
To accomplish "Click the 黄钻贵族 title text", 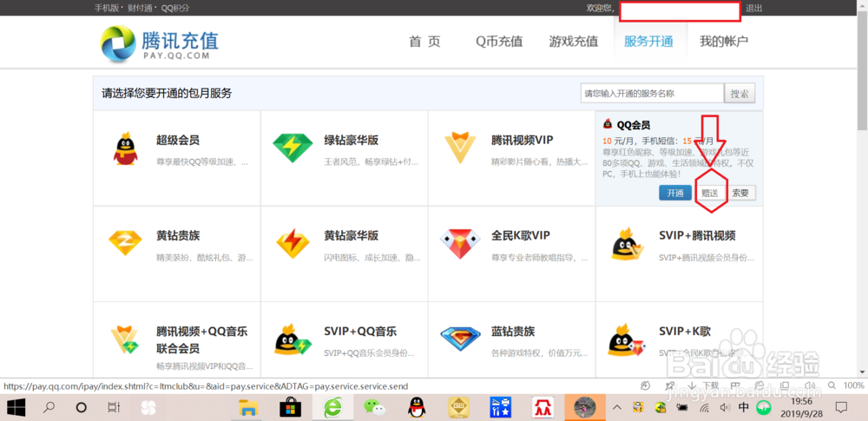I will click(x=178, y=235).
